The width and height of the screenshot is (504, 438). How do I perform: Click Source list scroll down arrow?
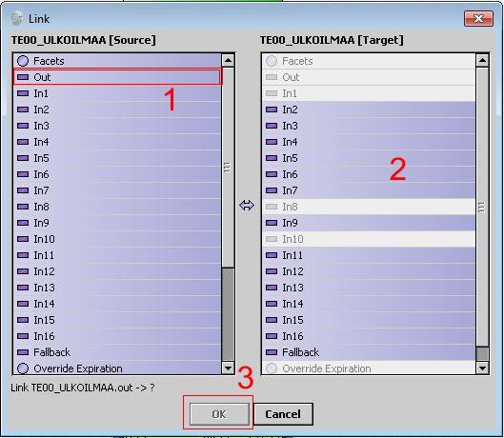[x=228, y=368]
